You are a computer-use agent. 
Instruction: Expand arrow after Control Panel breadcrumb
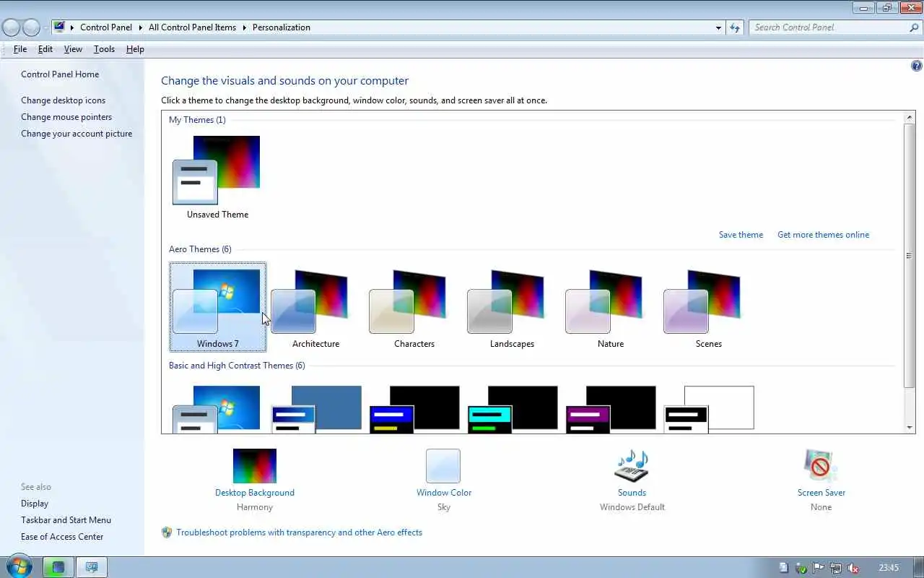click(x=140, y=27)
